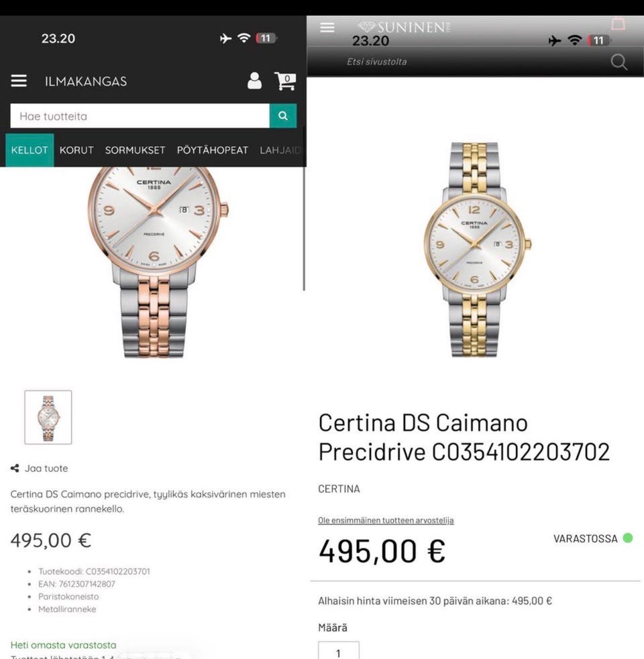Click the teal search magnifier button
This screenshot has width=644, height=659.
point(283,115)
